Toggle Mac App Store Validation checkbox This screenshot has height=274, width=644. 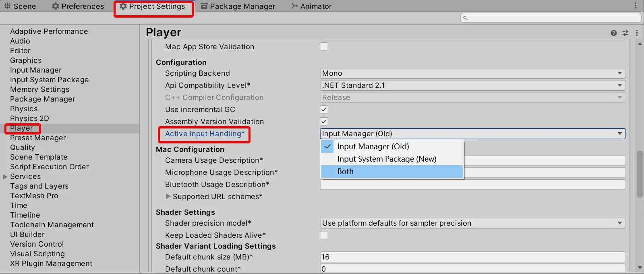click(x=324, y=47)
